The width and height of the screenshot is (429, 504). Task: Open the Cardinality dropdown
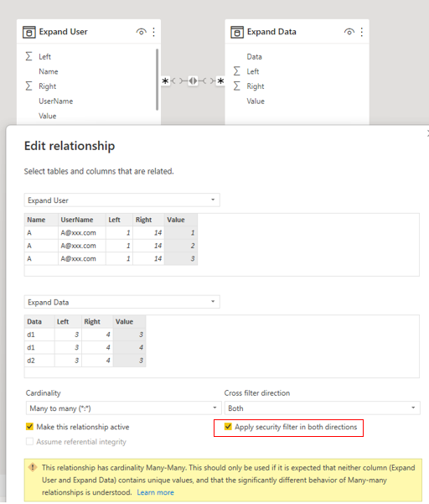click(x=124, y=408)
